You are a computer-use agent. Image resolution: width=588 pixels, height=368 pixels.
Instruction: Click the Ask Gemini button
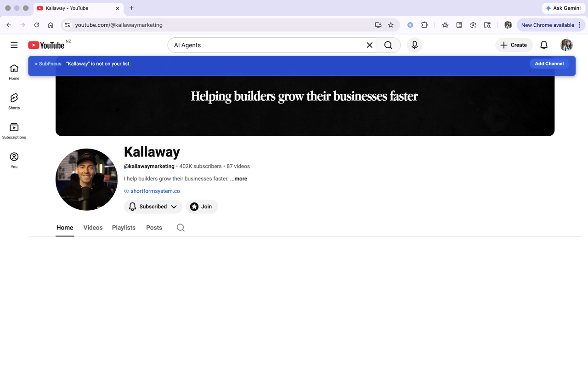click(564, 8)
